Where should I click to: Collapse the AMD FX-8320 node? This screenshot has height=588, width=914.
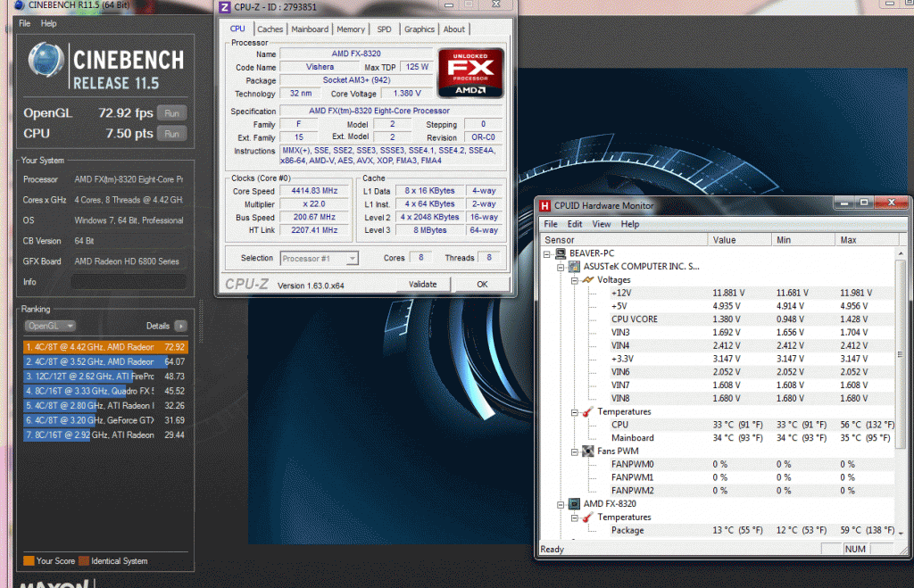coord(561,504)
